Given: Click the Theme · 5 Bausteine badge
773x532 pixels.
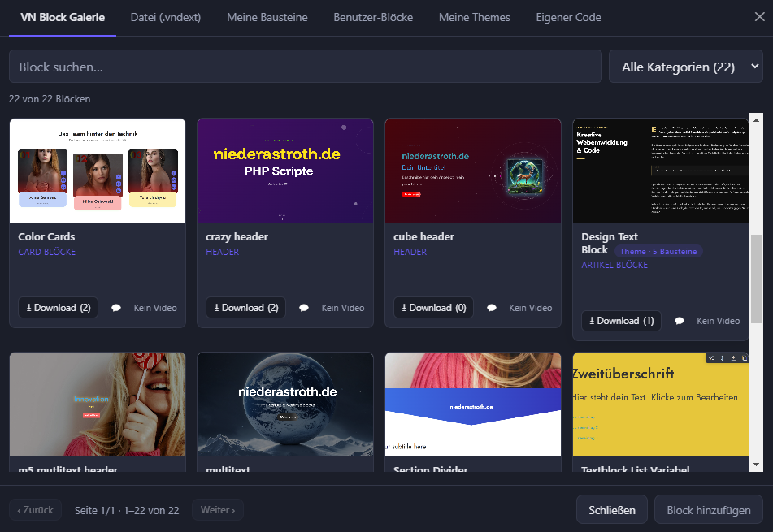Looking at the screenshot, I should pos(658,251).
